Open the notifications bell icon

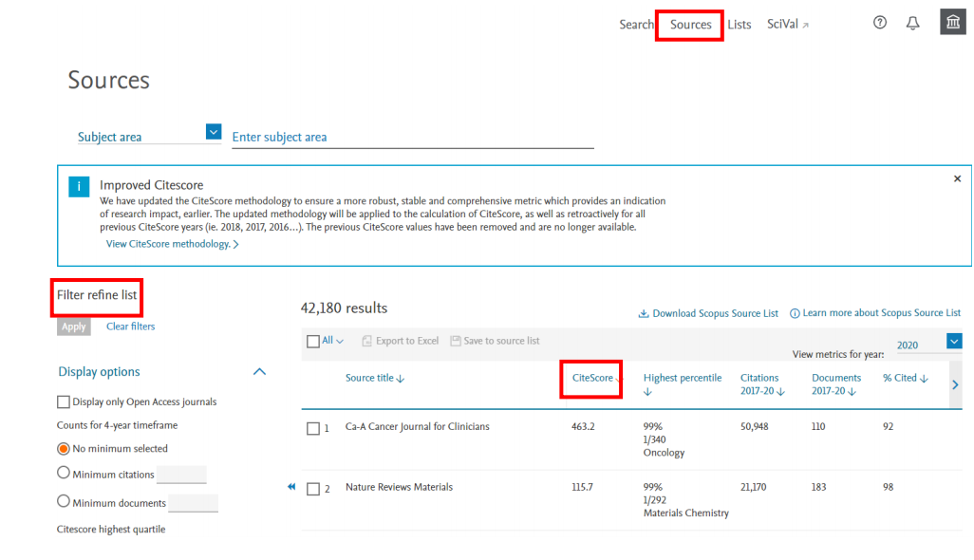(x=913, y=24)
